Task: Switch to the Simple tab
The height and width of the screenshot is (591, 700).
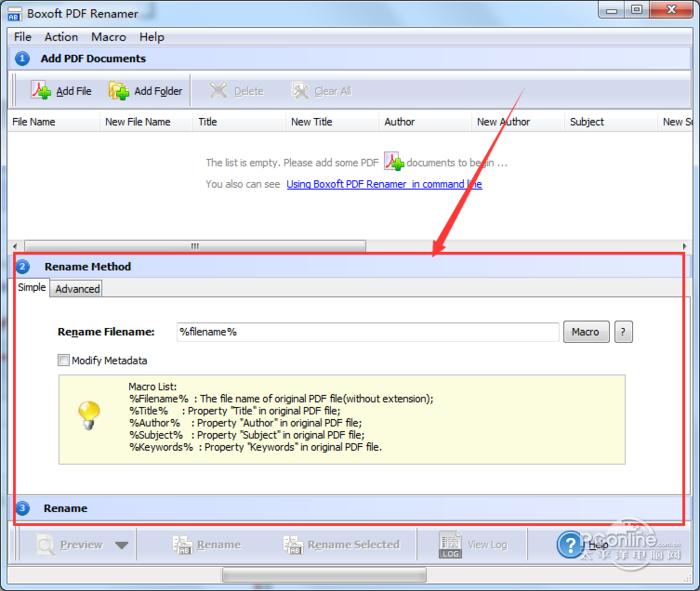Action: 32,287
